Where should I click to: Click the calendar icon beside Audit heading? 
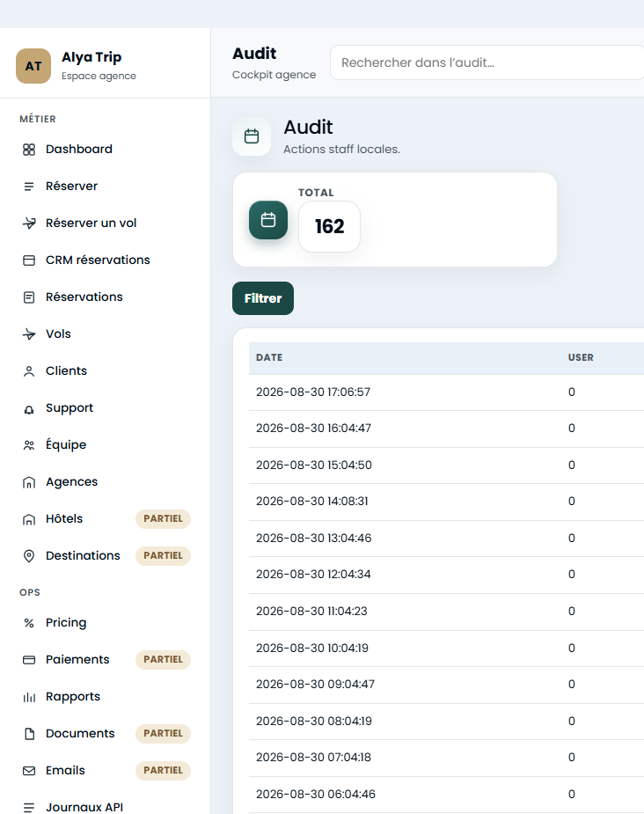(252, 136)
